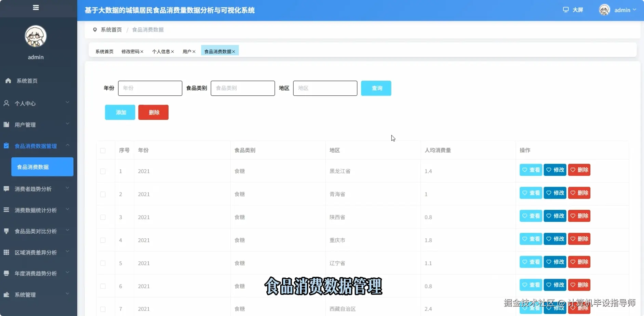This screenshot has width=644, height=316.
Task: Expand the 用户管理 menu chevron
Action: pyautogui.click(x=67, y=123)
